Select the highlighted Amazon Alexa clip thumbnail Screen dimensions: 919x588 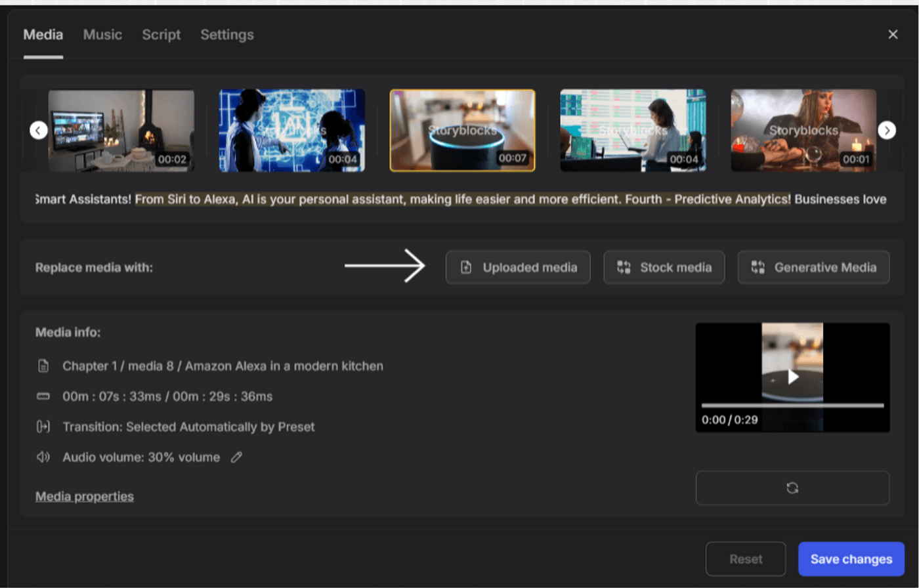tap(462, 130)
